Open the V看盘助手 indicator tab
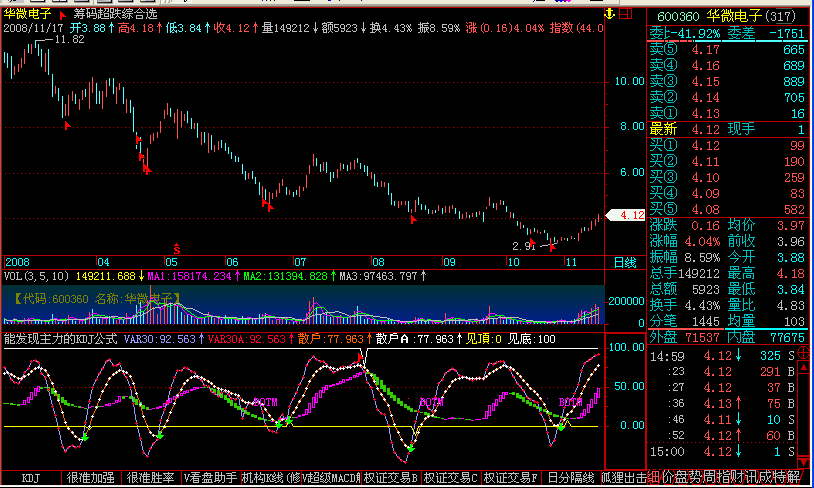The height and width of the screenshot is (488, 814). pos(211,478)
